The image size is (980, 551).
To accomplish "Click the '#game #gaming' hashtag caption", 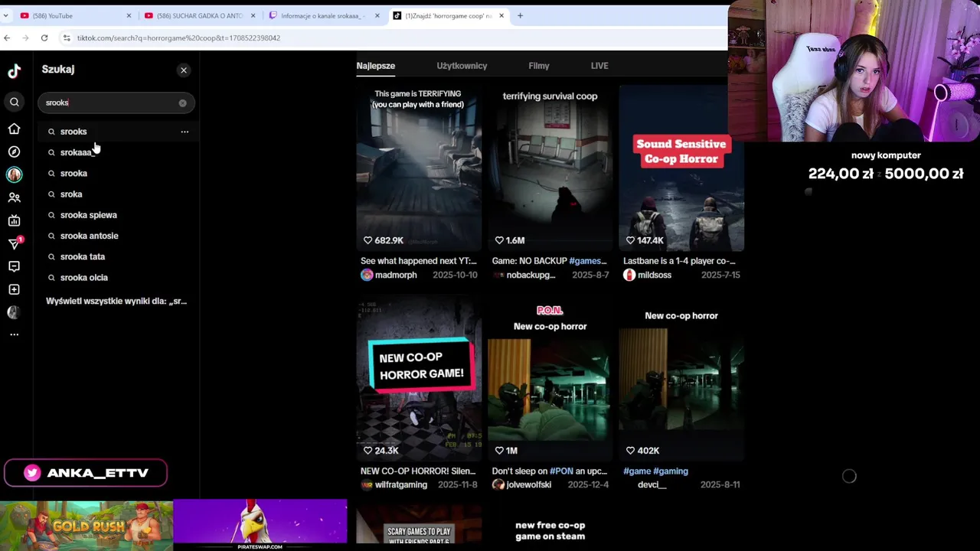I will pos(655,471).
